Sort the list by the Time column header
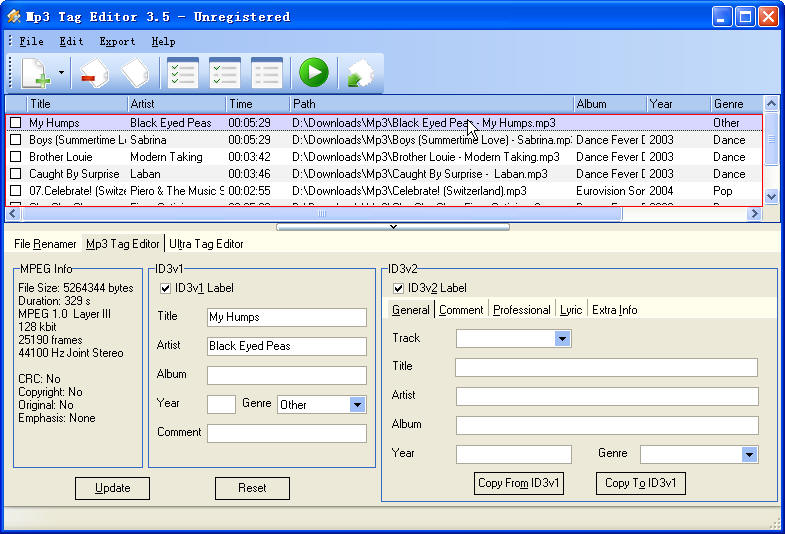This screenshot has width=785, height=534. tap(258, 104)
